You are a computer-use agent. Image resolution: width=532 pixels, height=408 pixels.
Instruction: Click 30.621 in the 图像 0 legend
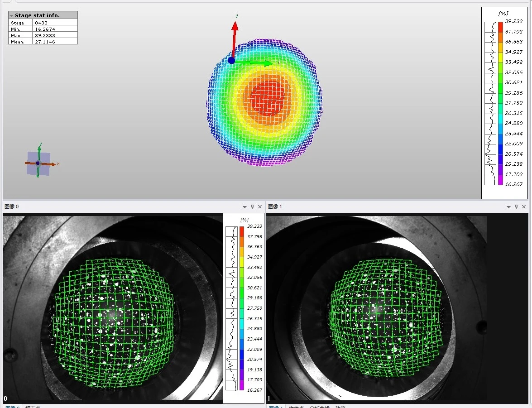tap(254, 288)
